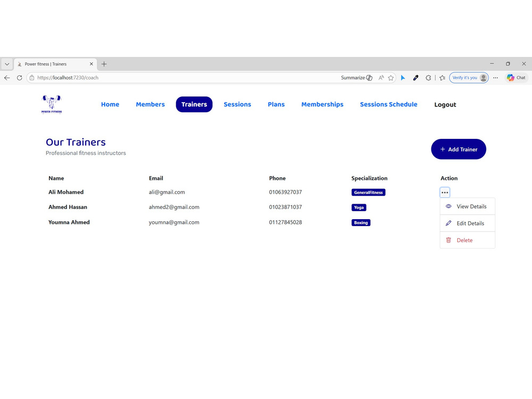Image resolution: width=532 pixels, height=399 pixels.
Task: Click the eye icon beside View Details
Action: click(x=448, y=206)
